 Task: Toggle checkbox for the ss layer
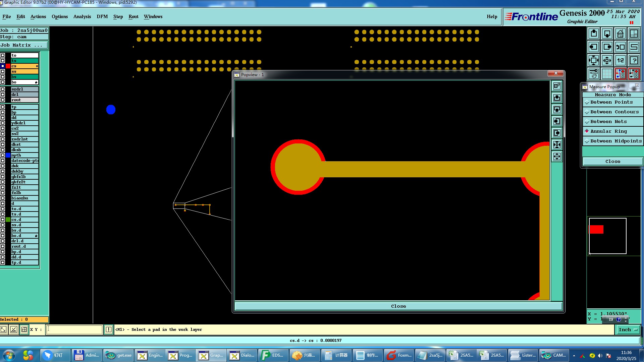(3, 71)
